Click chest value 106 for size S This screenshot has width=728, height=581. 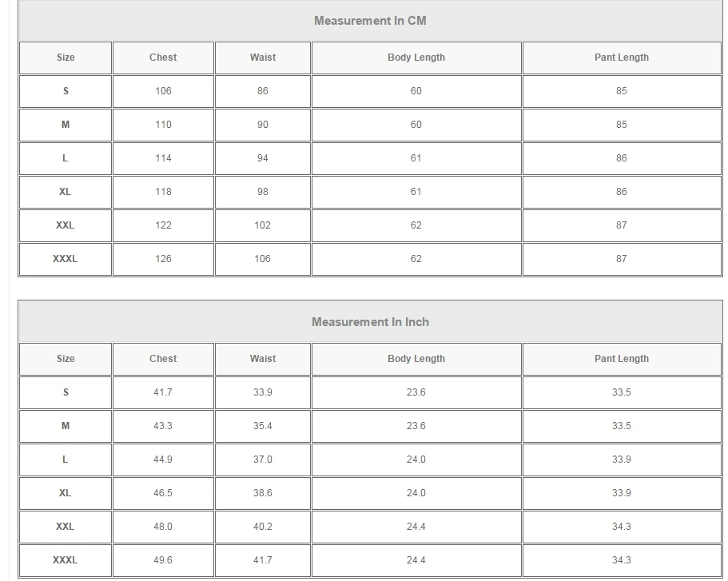[163, 91]
